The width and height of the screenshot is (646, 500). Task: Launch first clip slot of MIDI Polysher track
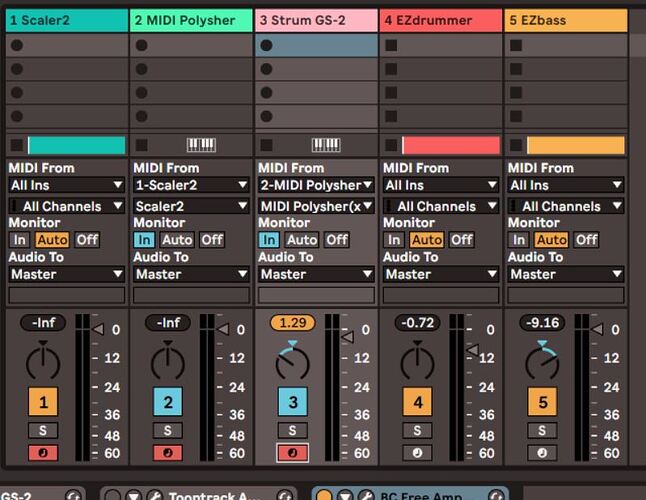coord(142,45)
